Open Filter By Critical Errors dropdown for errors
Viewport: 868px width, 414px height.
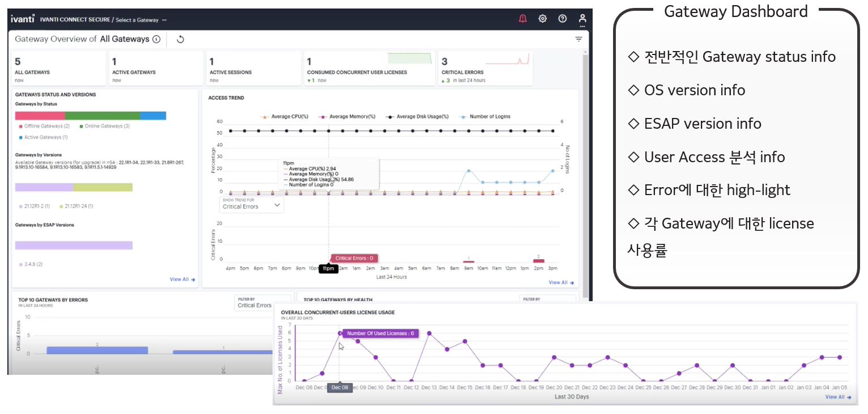(262, 303)
